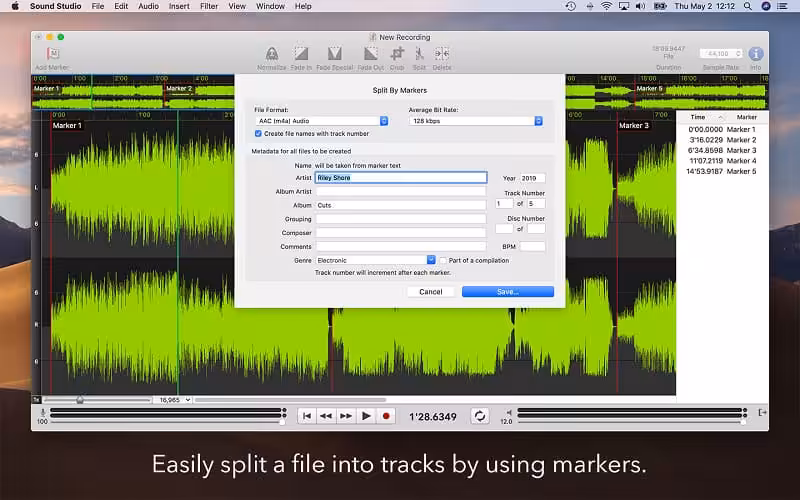Viewport: 800px width, 500px height.
Task: Click the system volume menu bar icon
Action: coord(640,6)
